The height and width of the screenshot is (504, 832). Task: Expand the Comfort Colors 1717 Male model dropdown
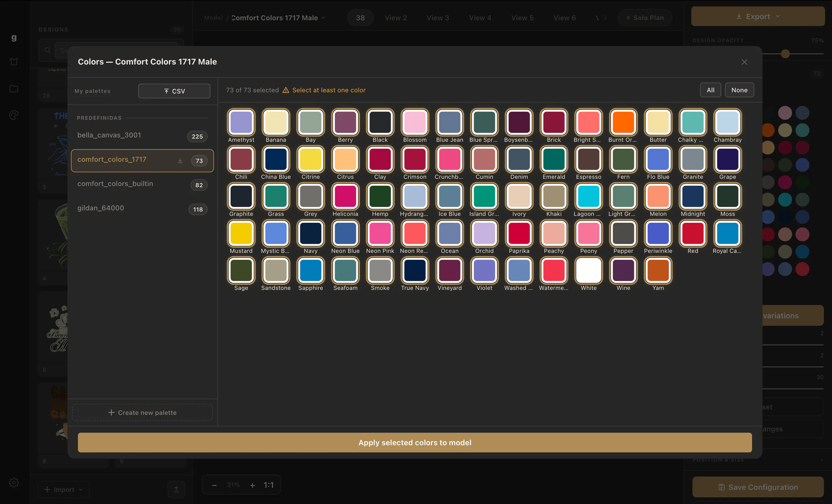pyautogui.click(x=278, y=18)
